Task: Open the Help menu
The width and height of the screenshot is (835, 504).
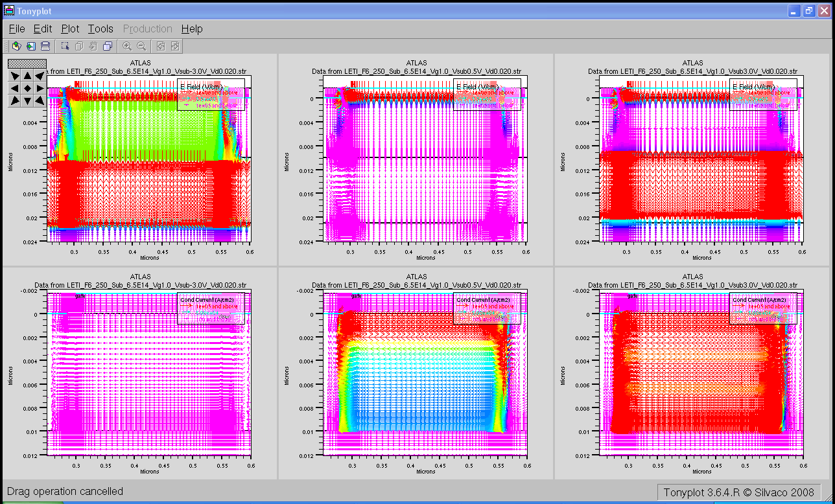Action: click(192, 29)
